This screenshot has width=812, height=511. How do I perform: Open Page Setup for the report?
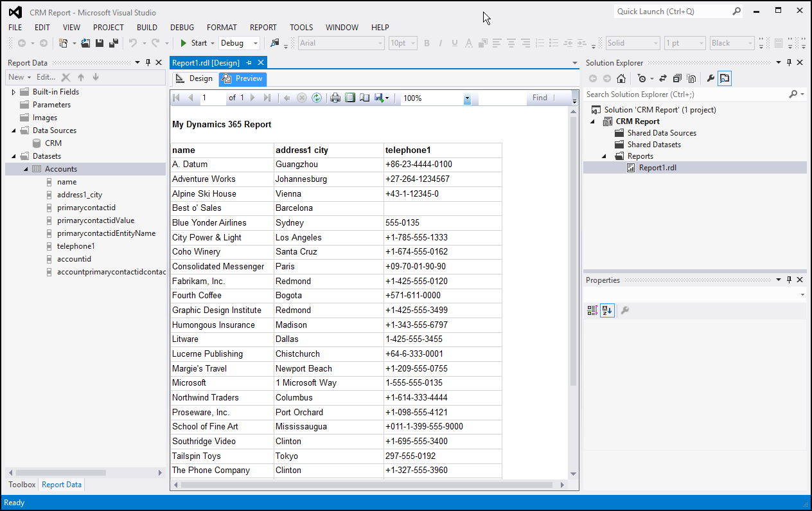tap(364, 98)
